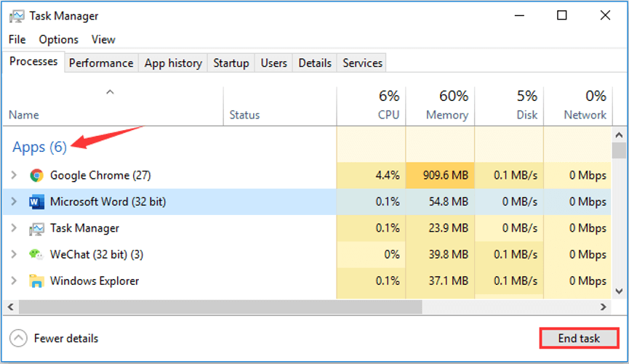Click the horizontal scrollbar thumb
The image size is (629, 364).
tap(220, 307)
